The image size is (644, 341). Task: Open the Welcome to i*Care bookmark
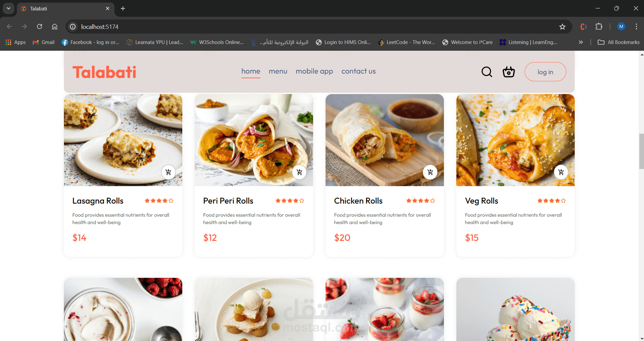tap(467, 42)
